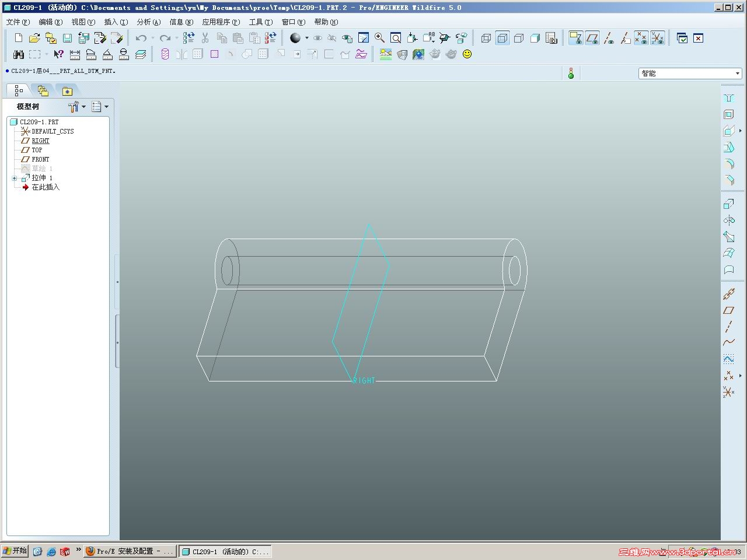The height and width of the screenshot is (560, 747).
Task: Save the model with the floppy disk icon
Action: pyautogui.click(x=67, y=38)
